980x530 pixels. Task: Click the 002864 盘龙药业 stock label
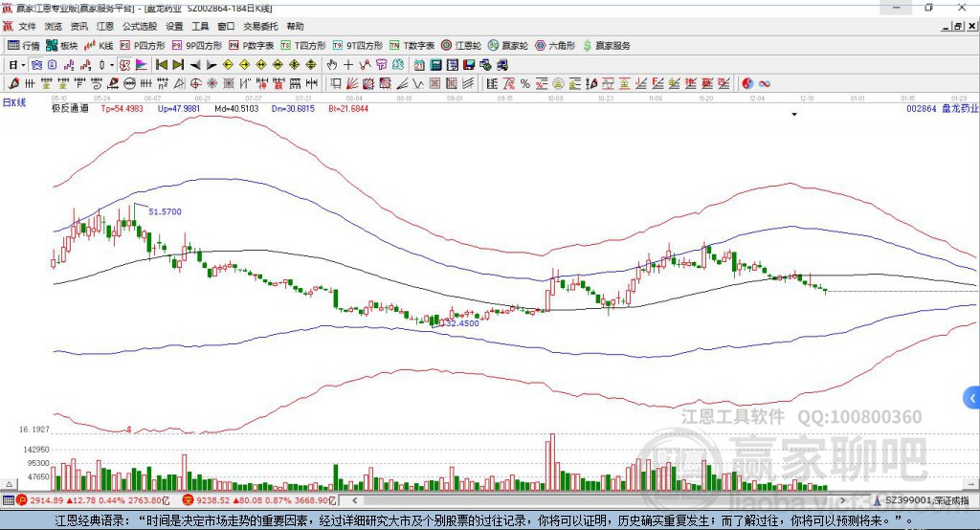point(942,108)
